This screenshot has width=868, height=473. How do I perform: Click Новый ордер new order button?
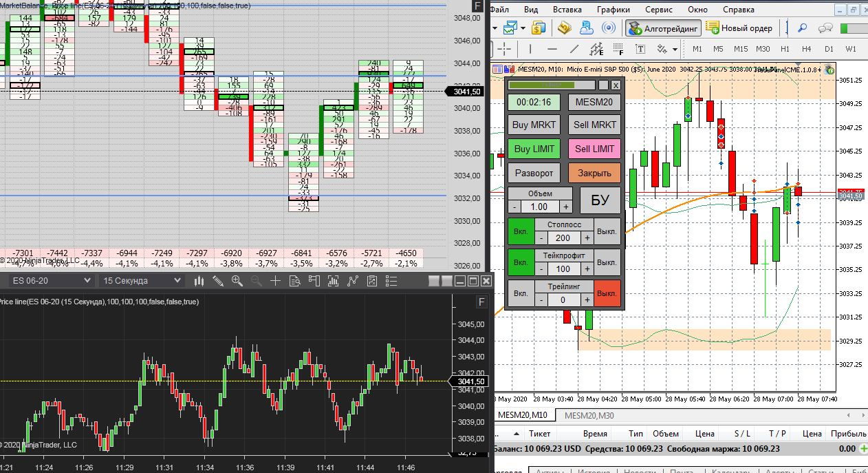pos(739,28)
